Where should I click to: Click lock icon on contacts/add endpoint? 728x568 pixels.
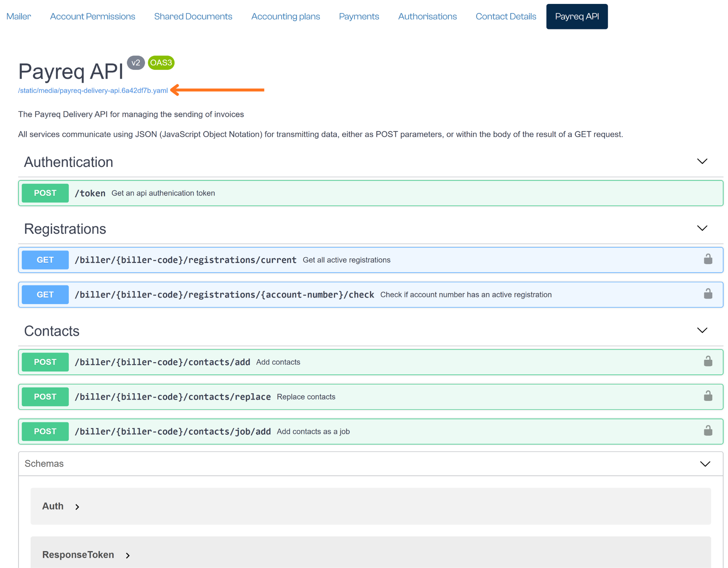point(708,361)
